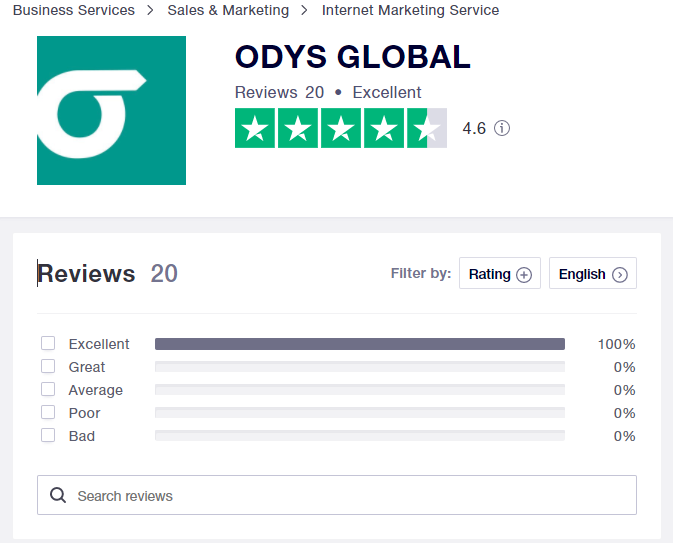Open the Internet Marketing Service breadcrumb

(410, 10)
